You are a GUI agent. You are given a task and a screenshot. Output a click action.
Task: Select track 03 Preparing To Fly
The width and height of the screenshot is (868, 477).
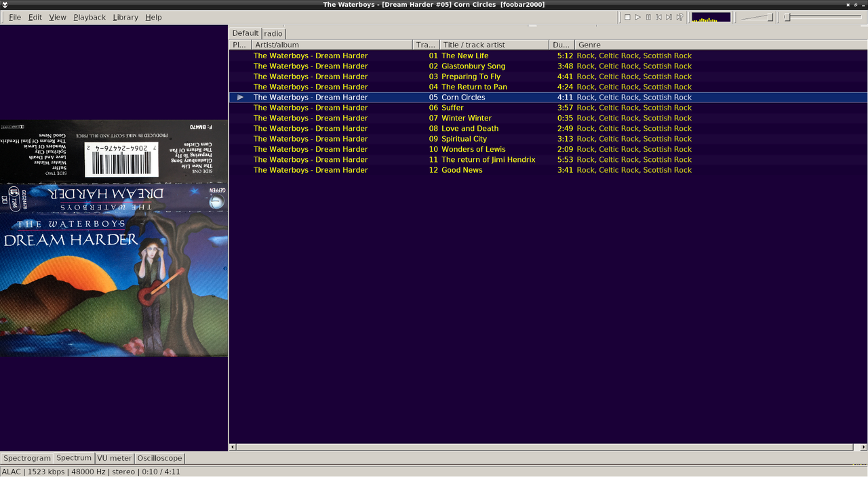pos(548,77)
